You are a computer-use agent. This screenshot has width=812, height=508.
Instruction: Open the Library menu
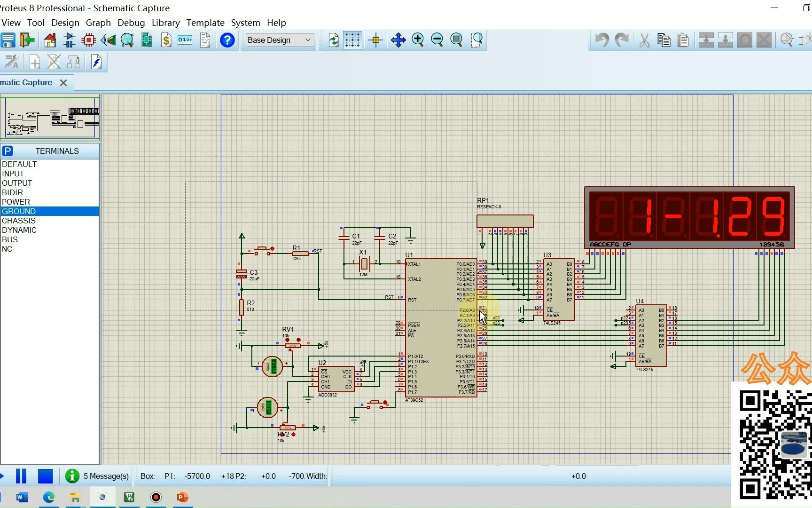pos(165,23)
